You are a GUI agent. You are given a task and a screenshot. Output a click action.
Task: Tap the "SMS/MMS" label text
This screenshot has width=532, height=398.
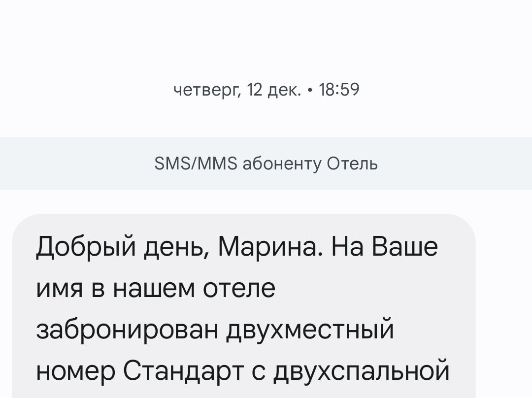pos(196,163)
